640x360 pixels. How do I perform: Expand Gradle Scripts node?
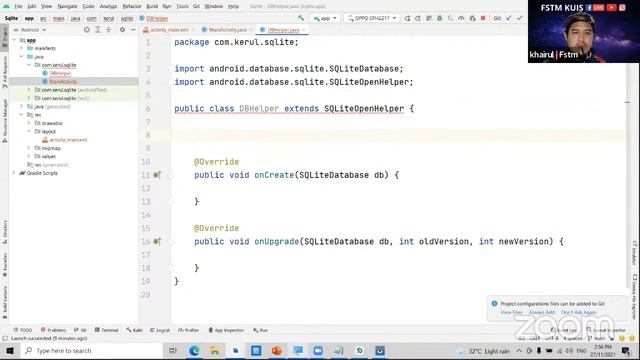[14, 173]
